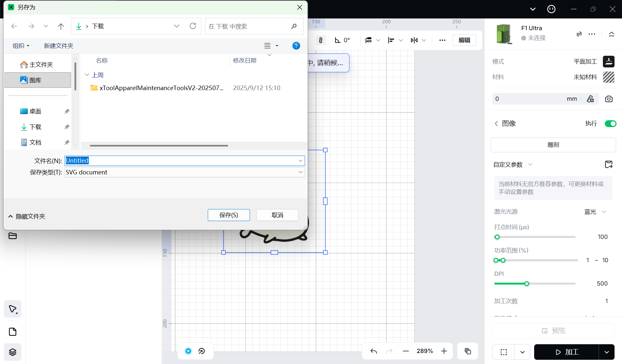The height and width of the screenshot is (364, 622).
Task: Click the switch device arrows icon
Action: pyautogui.click(x=579, y=34)
